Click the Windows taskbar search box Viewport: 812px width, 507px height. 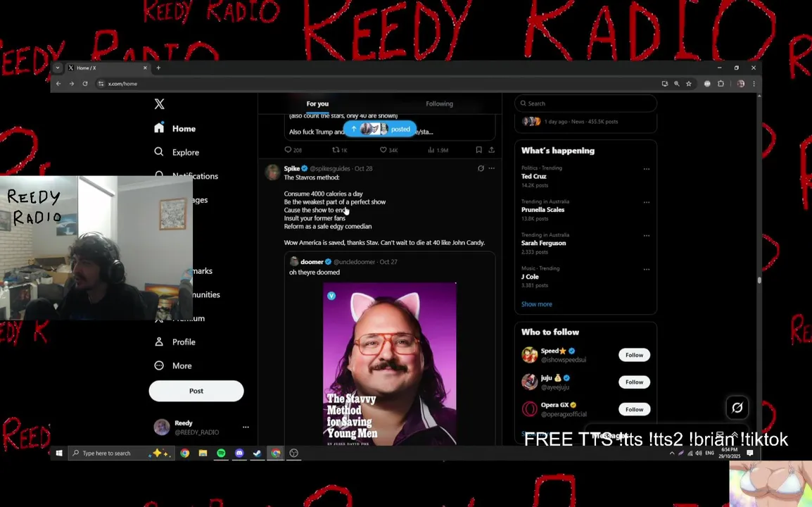tap(121, 453)
